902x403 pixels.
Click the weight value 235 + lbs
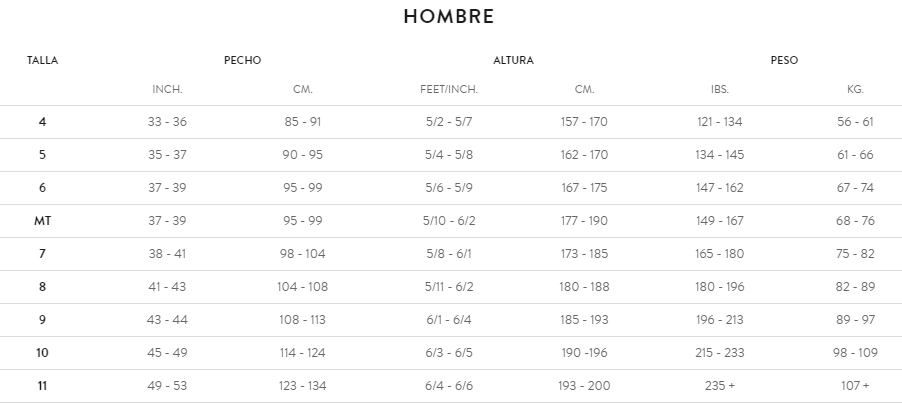[719, 386]
